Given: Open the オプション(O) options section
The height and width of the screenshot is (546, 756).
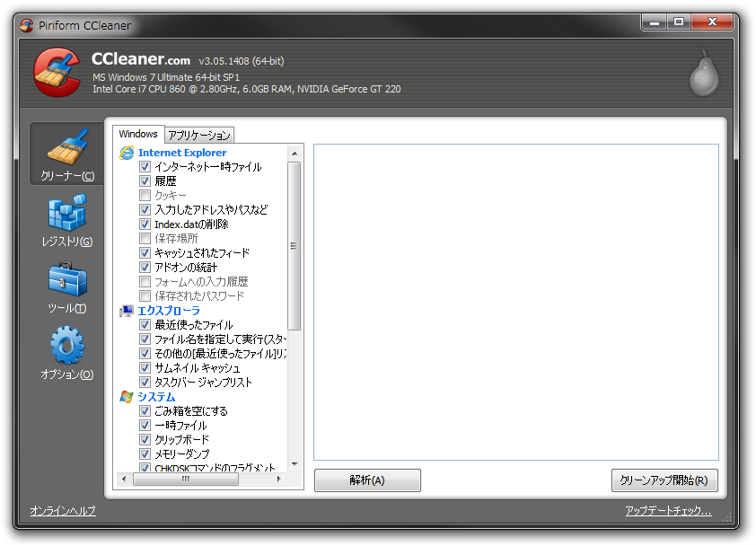Looking at the screenshot, I should click(67, 353).
